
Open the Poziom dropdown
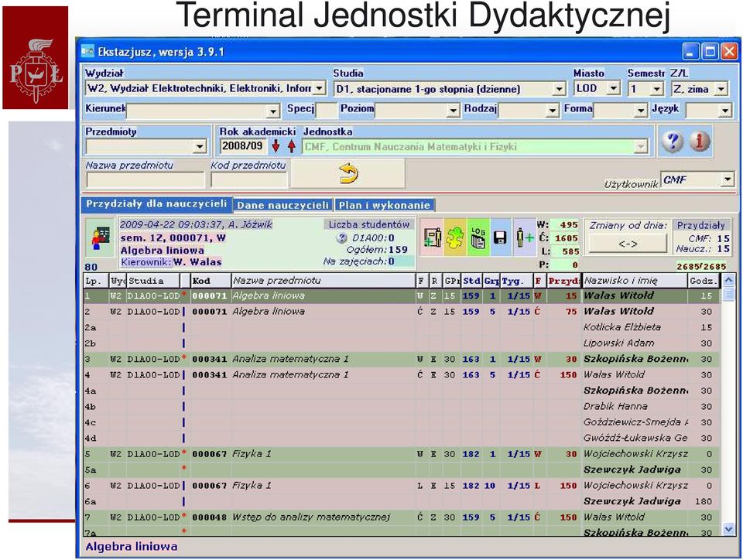454,111
